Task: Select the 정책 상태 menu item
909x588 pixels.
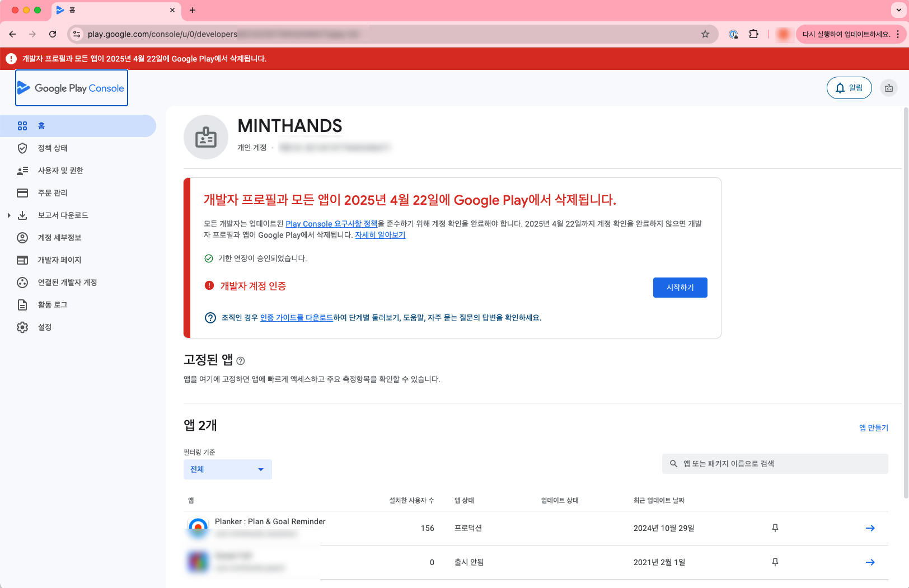Action: (78, 148)
